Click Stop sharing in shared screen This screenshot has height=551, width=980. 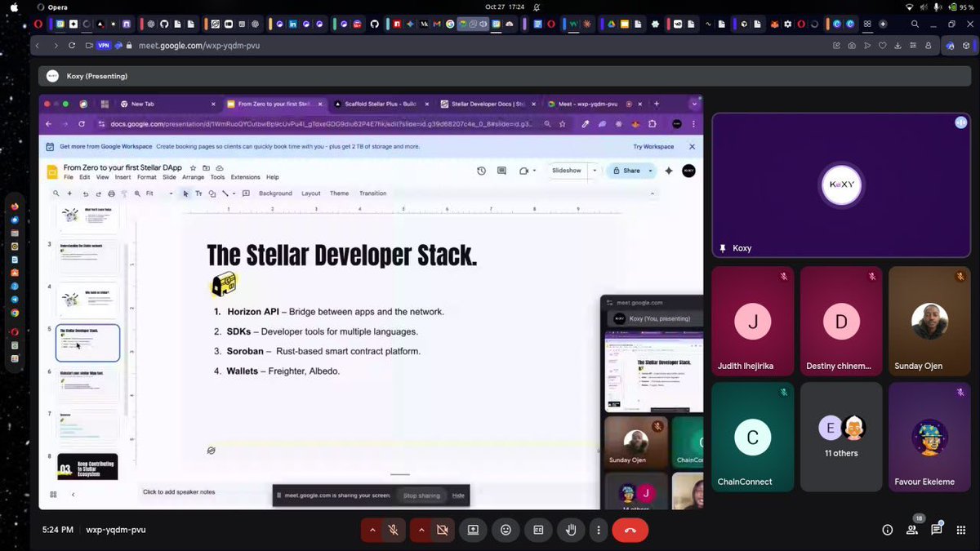[x=421, y=495]
